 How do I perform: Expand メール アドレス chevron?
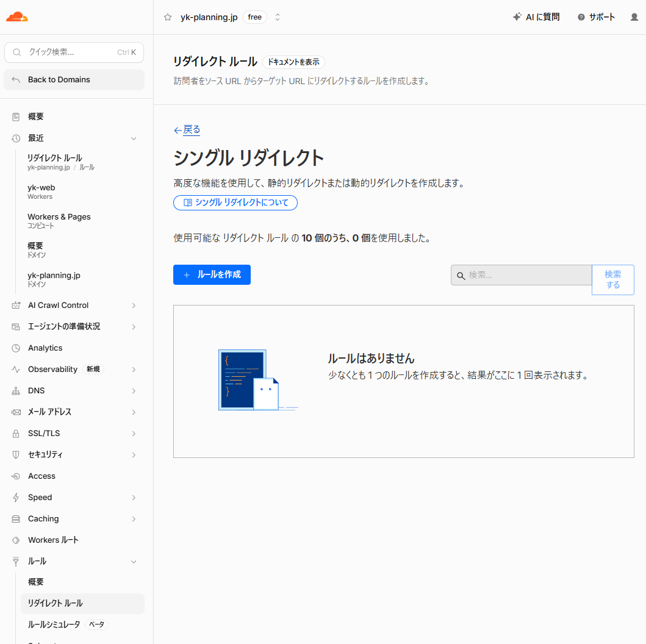(x=134, y=412)
